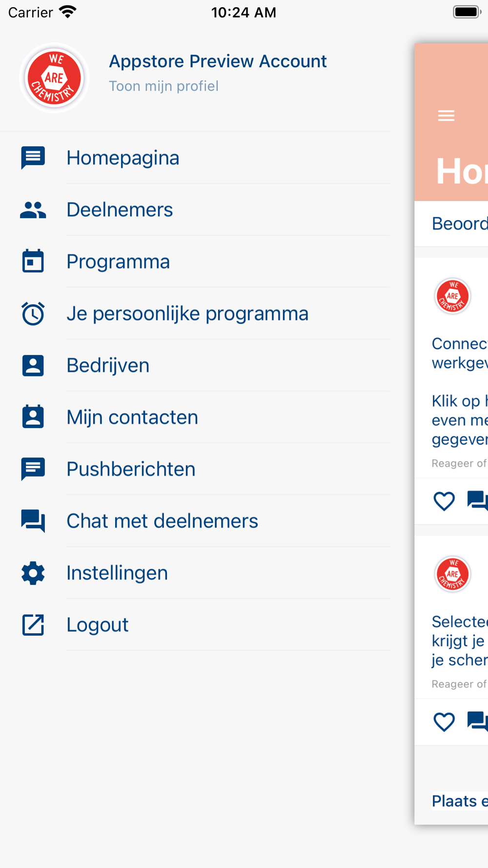
Task: Open Je persoonlijke programma
Action: pyautogui.click(x=187, y=313)
